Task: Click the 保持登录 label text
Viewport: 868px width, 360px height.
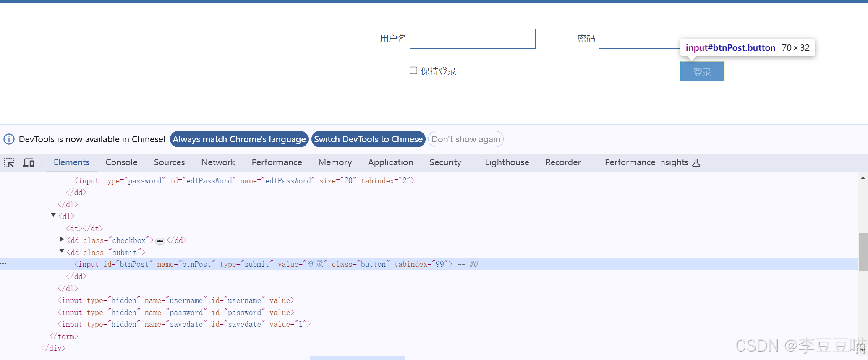Action: tap(438, 71)
